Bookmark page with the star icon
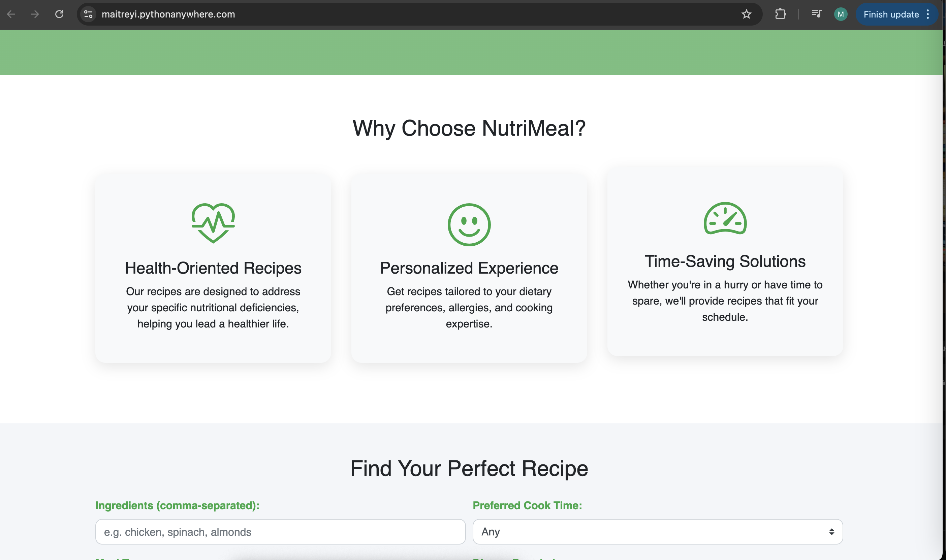This screenshot has height=560, width=946. pos(746,14)
